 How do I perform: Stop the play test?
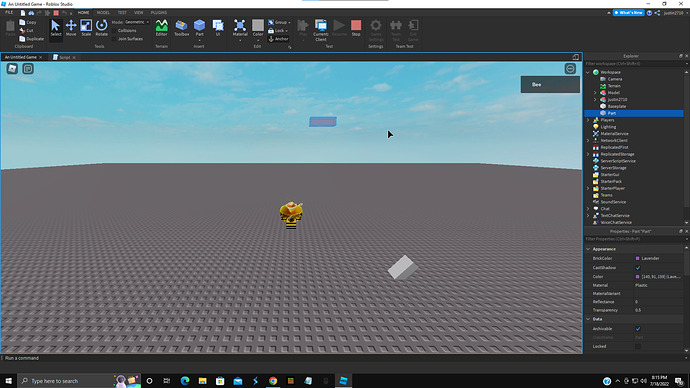point(356,28)
